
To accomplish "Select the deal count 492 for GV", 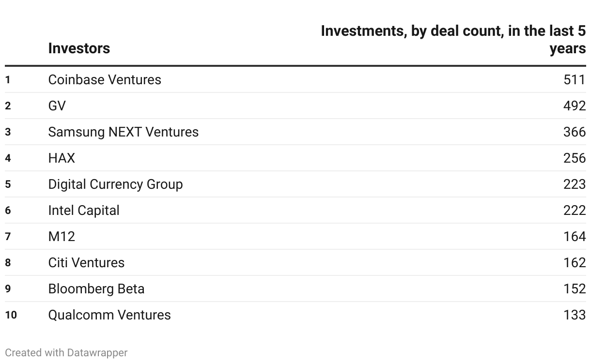I will point(575,106).
